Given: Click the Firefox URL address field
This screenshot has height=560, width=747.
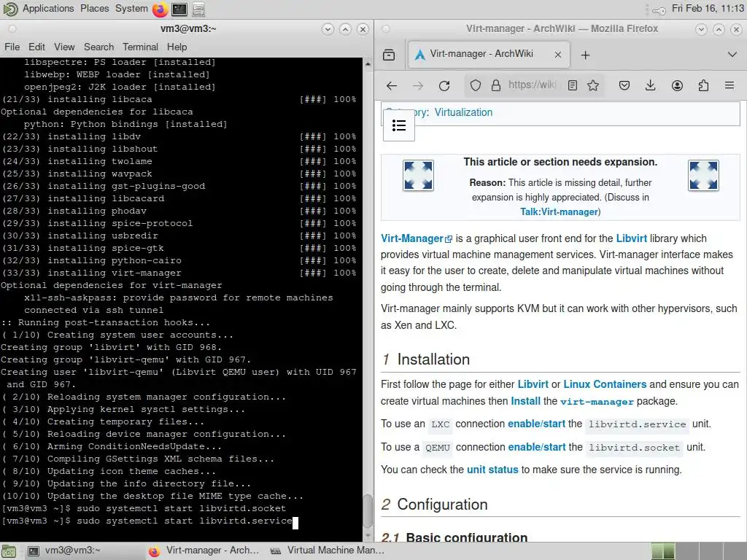Looking at the screenshot, I should coord(532,85).
